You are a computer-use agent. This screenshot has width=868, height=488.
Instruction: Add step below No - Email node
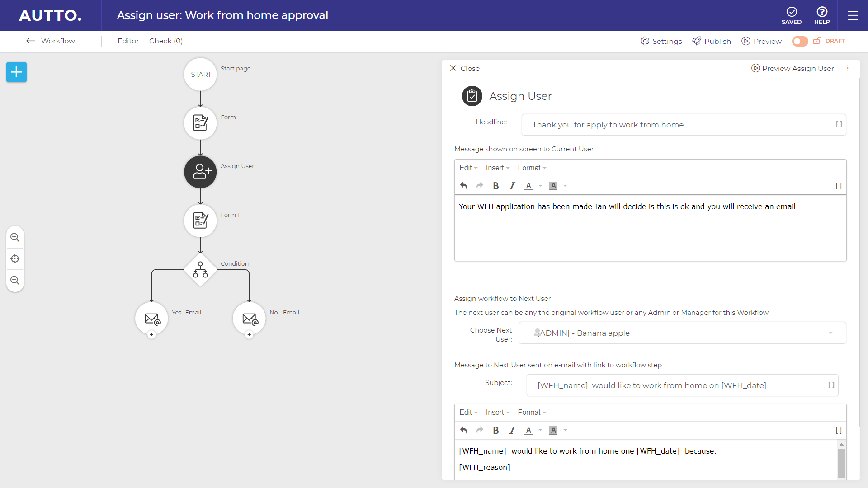coord(249,335)
